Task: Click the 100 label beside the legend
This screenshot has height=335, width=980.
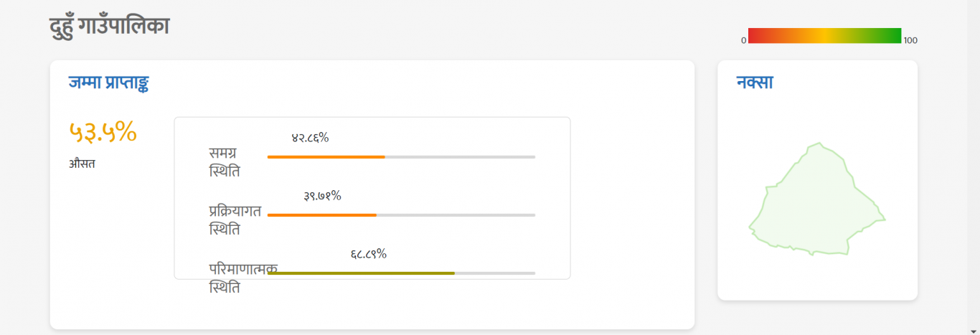Action: tap(910, 40)
